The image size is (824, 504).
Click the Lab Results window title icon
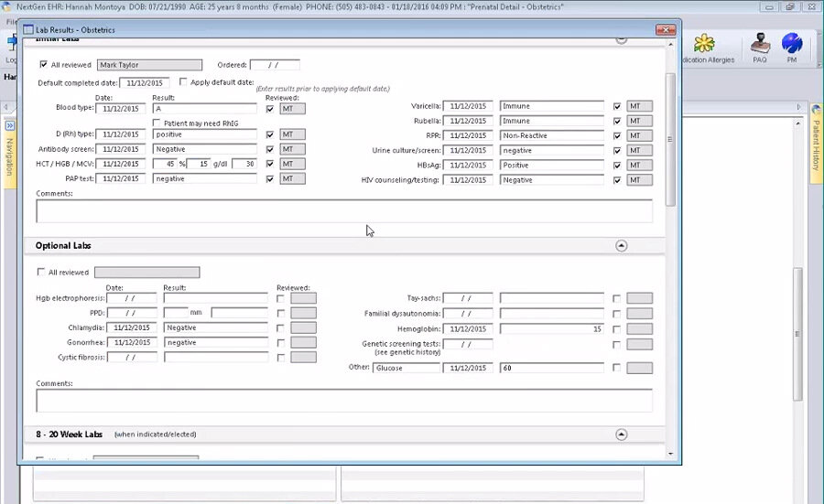[x=28, y=30]
